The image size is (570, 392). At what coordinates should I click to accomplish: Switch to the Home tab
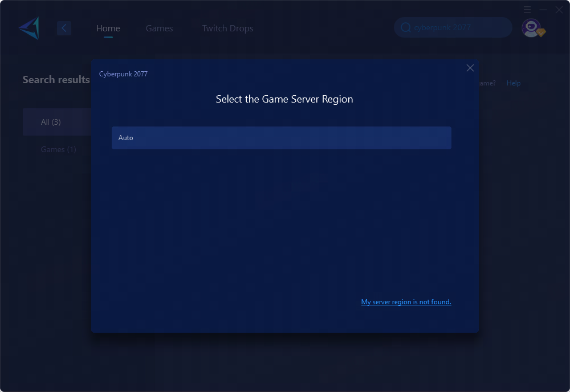[108, 28]
